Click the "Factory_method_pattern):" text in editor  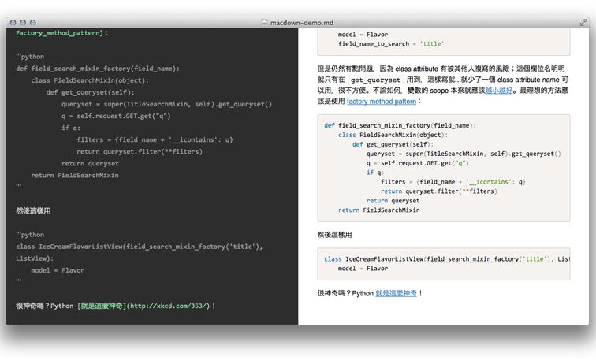tap(61, 33)
